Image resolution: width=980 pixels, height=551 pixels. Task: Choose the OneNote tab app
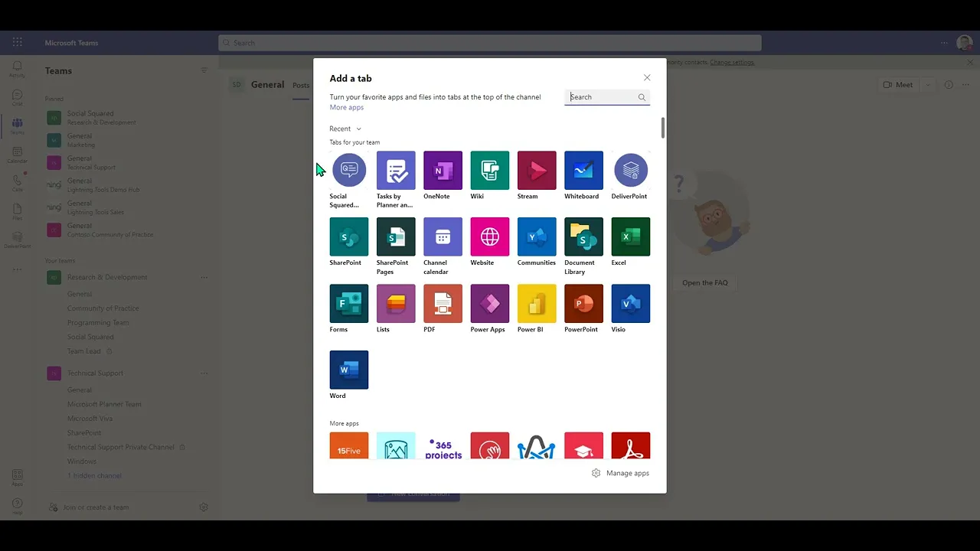point(443,170)
